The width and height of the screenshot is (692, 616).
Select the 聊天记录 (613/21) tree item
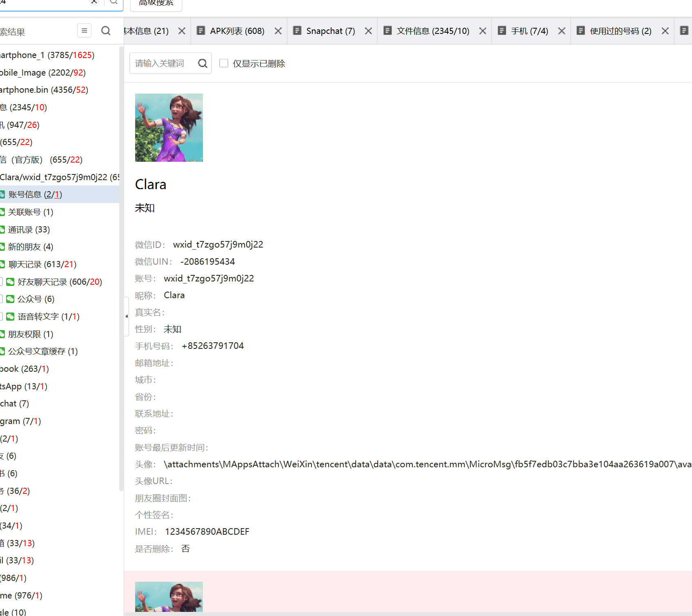point(42,264)
